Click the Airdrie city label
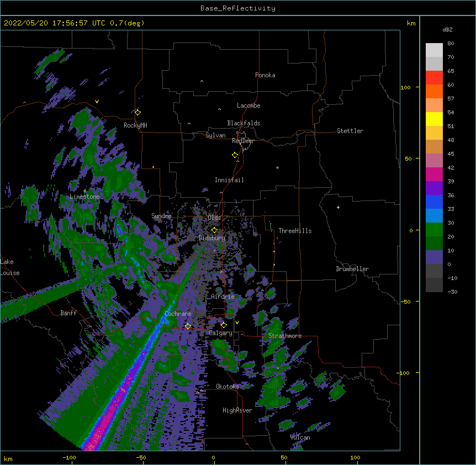 (x=223, y=297)
